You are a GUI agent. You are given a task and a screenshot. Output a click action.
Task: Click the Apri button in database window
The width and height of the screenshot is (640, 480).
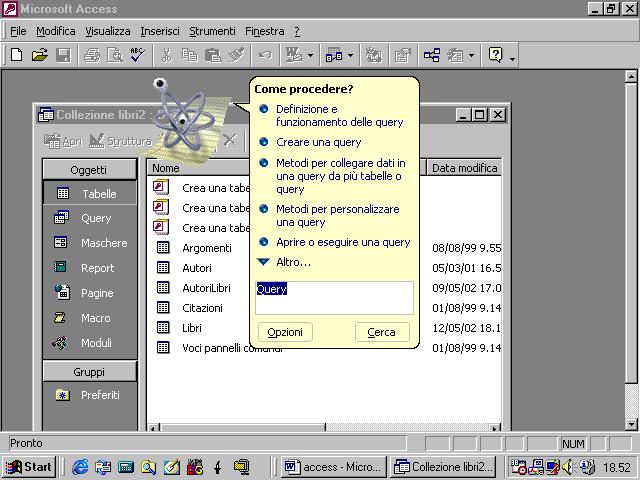coord(63,141)
